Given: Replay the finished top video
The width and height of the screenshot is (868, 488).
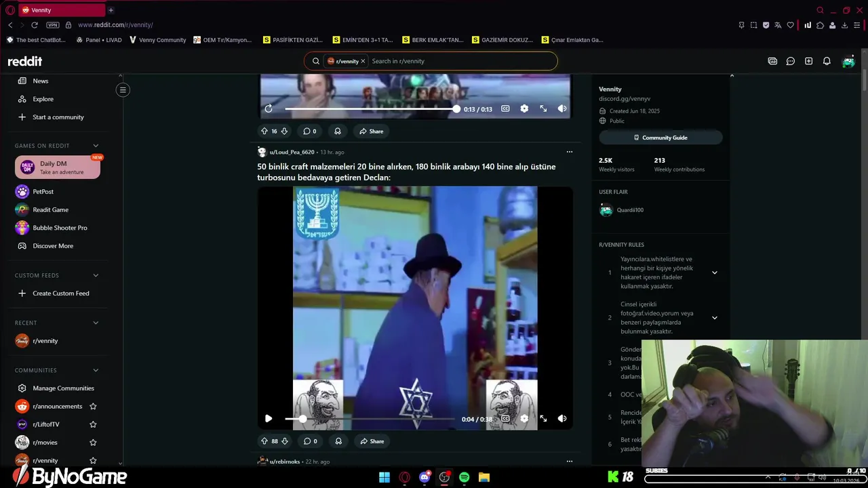Looking at the screenshot, I should coord(269,108).
